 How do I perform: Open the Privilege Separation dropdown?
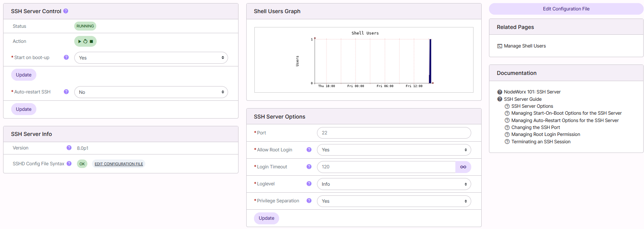tap(394, 201)
